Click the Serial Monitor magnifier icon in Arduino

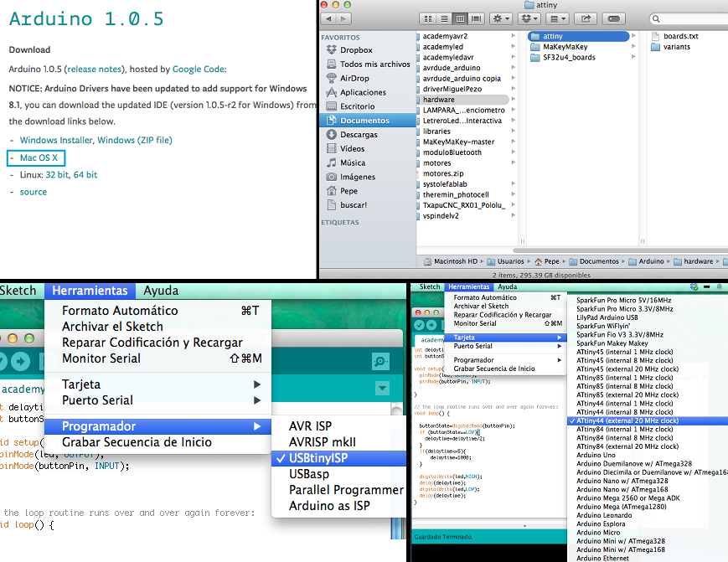(x=380, y=361)
